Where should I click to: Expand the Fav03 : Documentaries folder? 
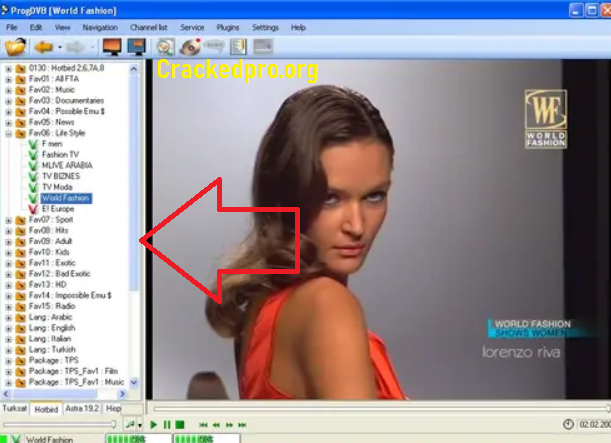click(x=8, y=101)
